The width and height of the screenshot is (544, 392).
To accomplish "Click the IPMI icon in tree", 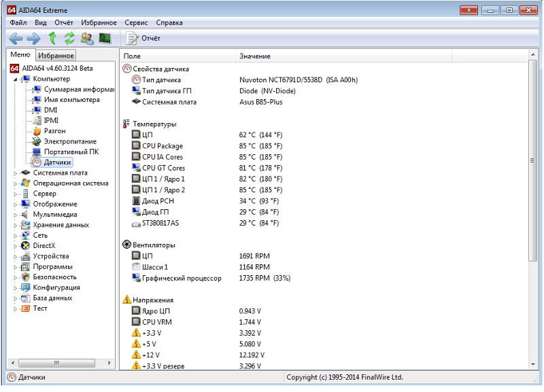I will pyautogui.click(x=37, y=121).
